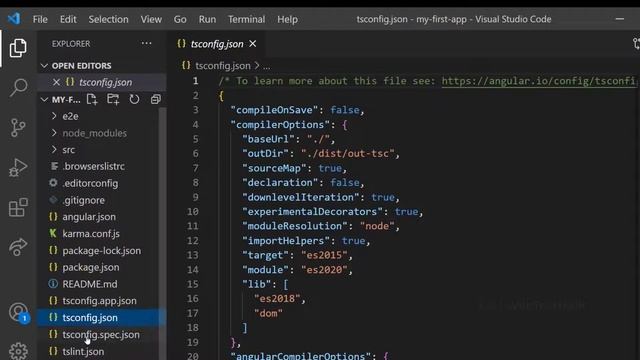Open the Selection menu
Screen dimensions: 640x360
click(x=108, y=19)
